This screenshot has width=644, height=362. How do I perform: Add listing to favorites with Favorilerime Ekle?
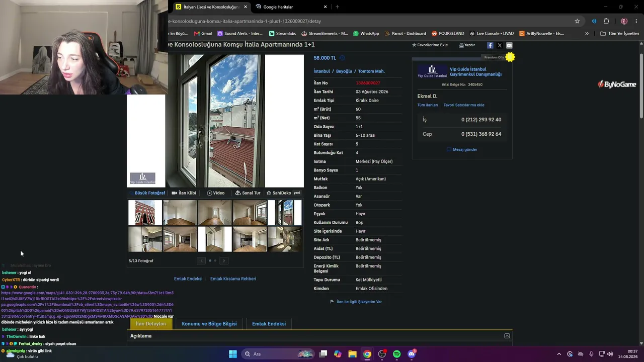(430, 45)
